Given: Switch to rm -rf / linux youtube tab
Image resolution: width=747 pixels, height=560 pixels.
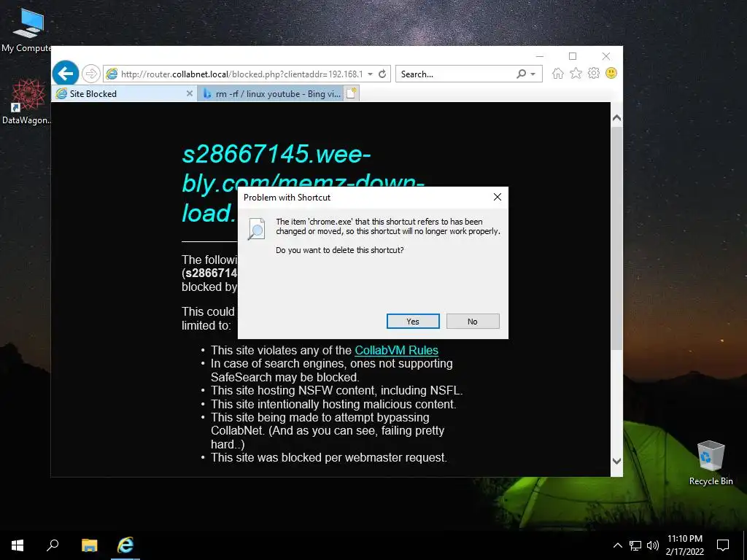Looking at the screenshot, I should point(271,94).
